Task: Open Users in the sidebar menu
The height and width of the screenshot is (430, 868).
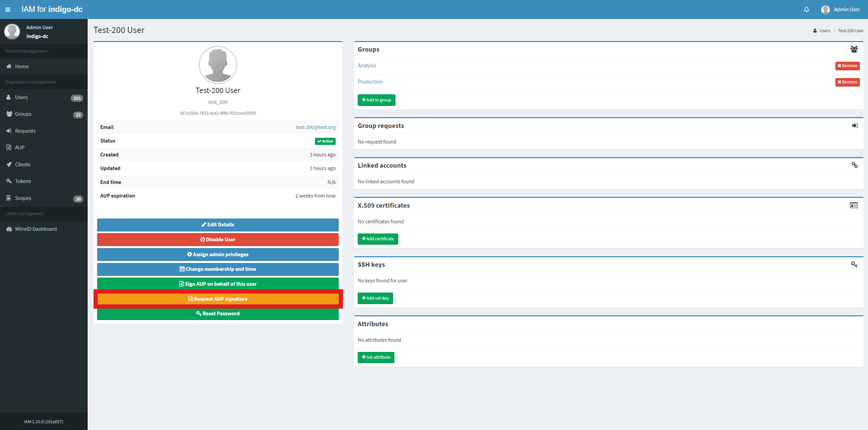Action: 21,97
